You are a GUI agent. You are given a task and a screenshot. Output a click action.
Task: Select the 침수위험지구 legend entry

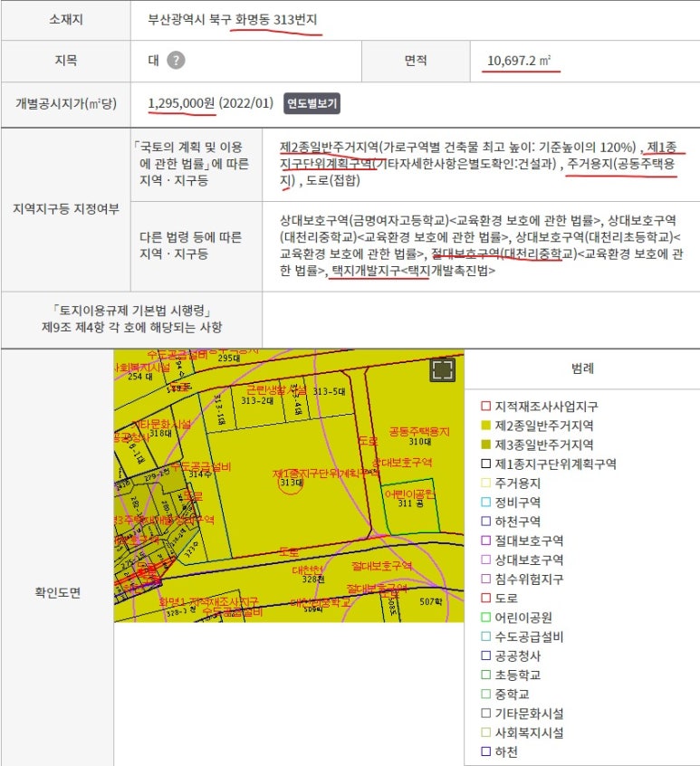click(x=523, y=579)
